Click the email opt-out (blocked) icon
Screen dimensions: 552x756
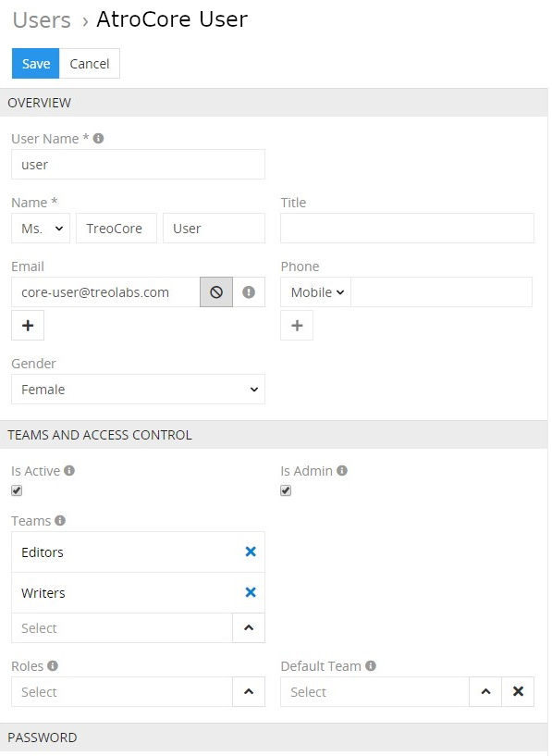pos(216,291)
